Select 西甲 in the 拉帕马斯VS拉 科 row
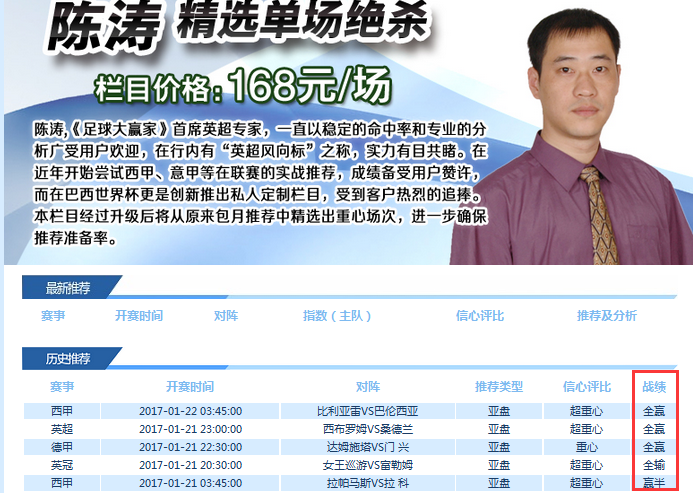The width and height of the screenshot is (693, 493). pos(62,483)
